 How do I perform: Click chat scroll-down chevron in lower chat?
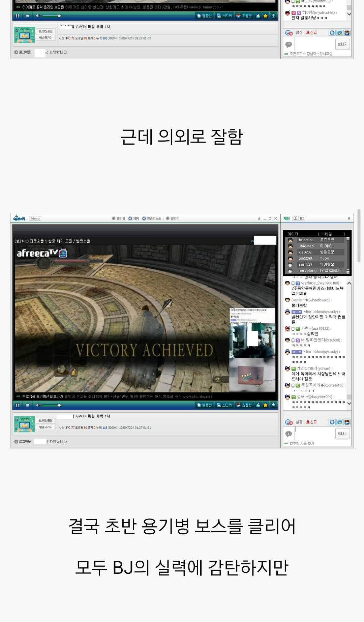[349, 403]
